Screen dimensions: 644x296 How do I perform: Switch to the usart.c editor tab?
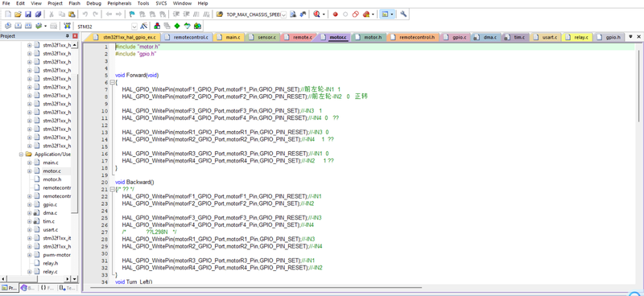(546, 37)
